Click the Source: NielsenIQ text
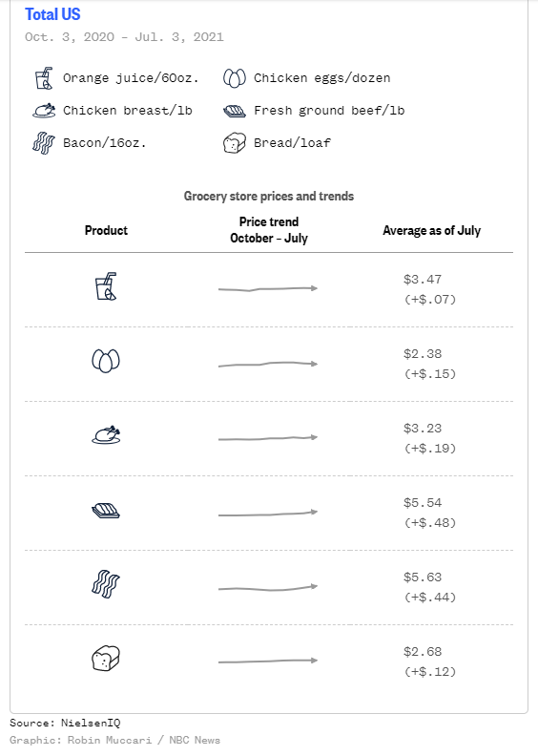The height and width of the screenshot is (756, 538). (x=65, y=723)
